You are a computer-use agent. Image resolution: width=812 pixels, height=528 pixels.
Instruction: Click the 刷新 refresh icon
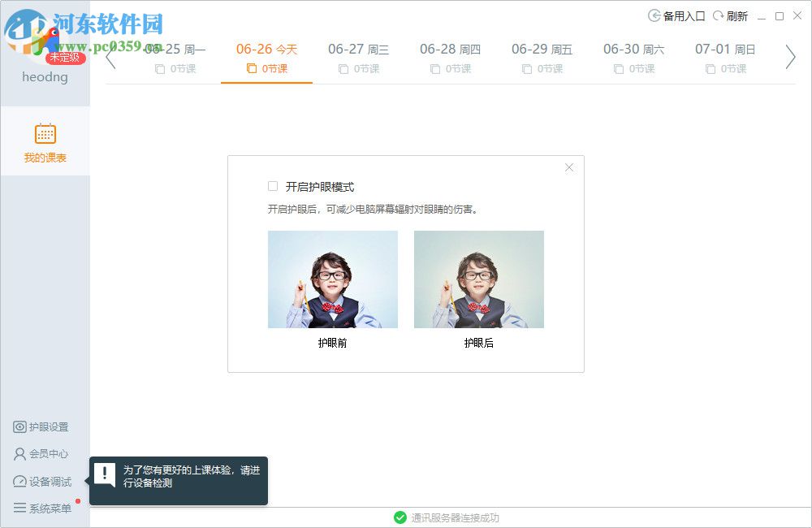tap(719, 15)
